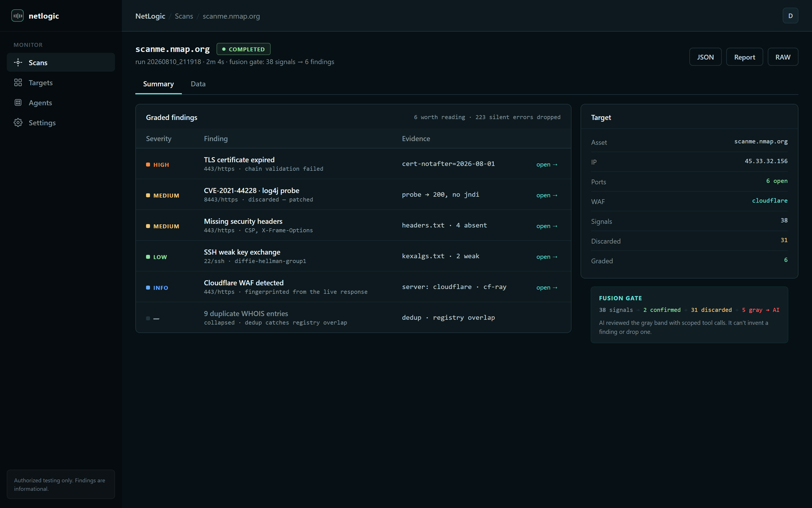The height and width of the screenshot is (508, 812).
Task: Click 5 gray → AI in Fusion Gate
Action: tap(760, 310)
